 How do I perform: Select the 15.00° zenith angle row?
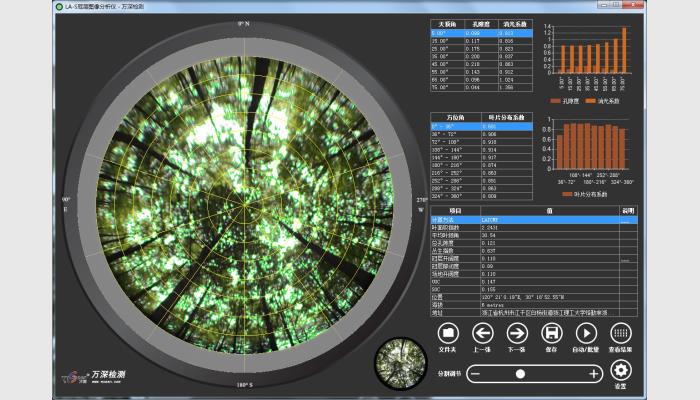(441, 41)
